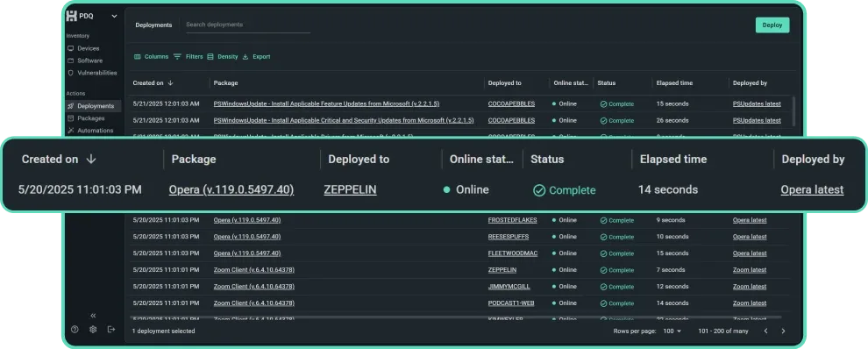Open the Zoom Client package link in the PODCAST1-WEB row
Screen dimensions: 868x349
(x=253, y=303)
